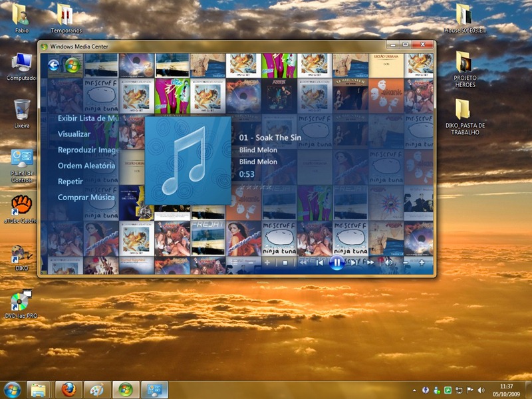The height and width of the screenshot is (399, 532).
Task: Select the DIKO desktop shortcut
Action: pyautogui.click(x=21, y=258)
